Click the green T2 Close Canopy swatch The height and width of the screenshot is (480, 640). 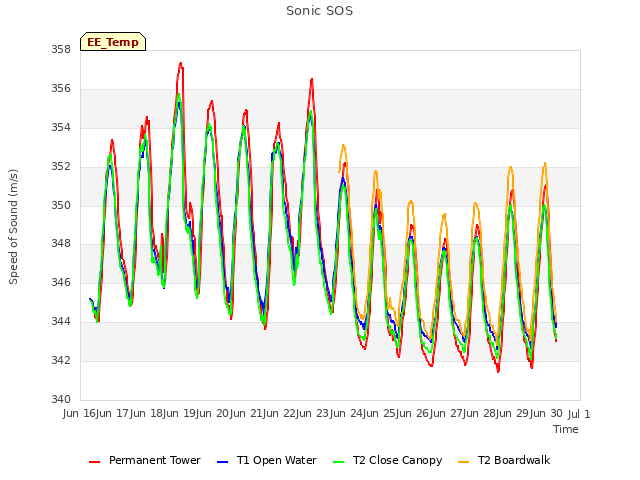tap(339, 462)
